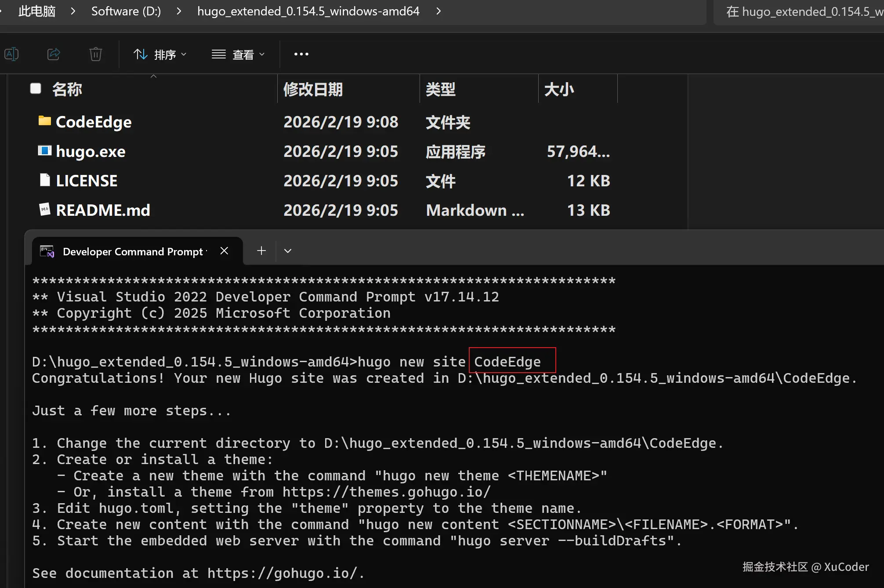The height and width of the screenshot is (588, 884).
Task: Expand the terminal new-tab profile dropdown arrow
Action: pyautogui.click(x=288, y=251)
